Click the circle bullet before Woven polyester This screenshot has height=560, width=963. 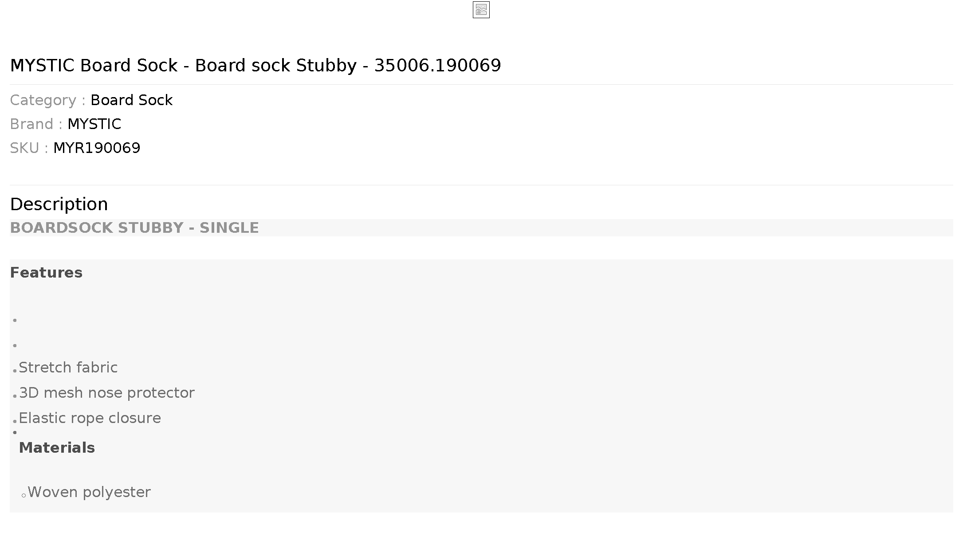[x=24, y=496]
